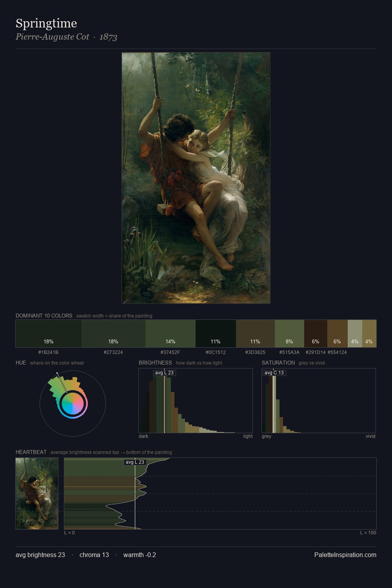Viewport: 392px width, 588px height.
Task: Click the hex label #3D3825
Action: (x=255, y=352)
